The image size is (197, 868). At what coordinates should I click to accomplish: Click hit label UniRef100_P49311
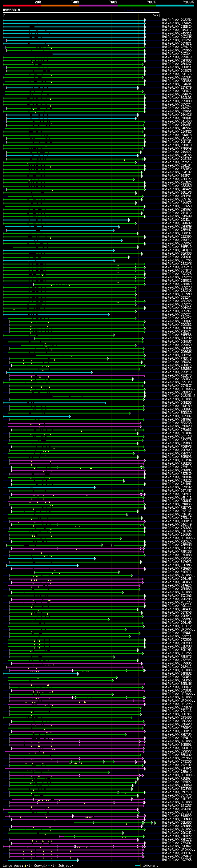[x=177, y=33]
